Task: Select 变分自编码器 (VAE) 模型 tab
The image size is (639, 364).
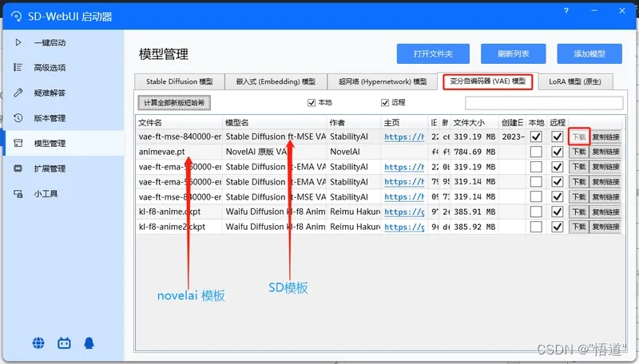Action: coord(488,81)
